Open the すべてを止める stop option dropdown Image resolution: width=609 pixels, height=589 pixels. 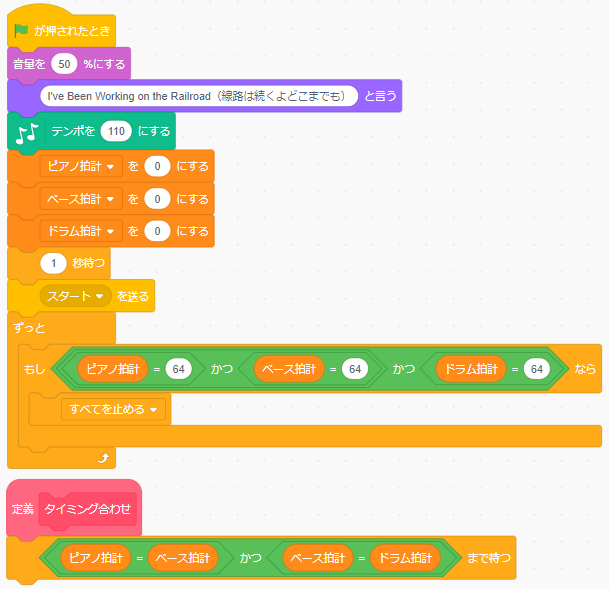point(113,409)
